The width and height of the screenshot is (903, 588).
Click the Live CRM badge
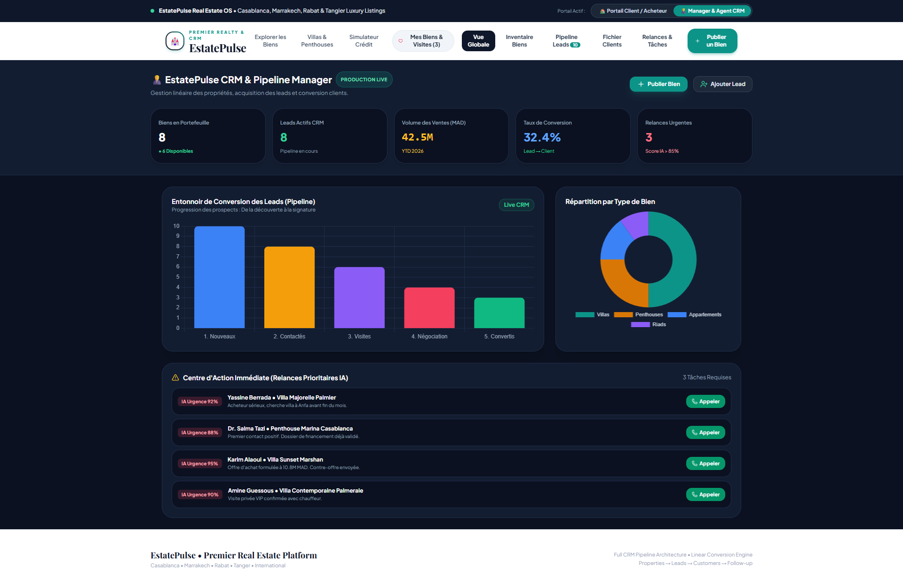(x=516, y=205)
